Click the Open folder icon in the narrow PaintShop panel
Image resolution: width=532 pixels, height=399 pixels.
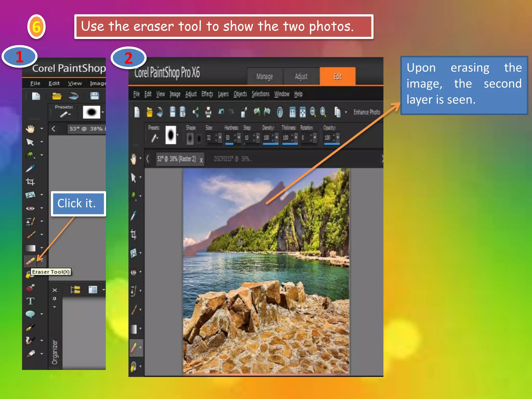(x=56, y=96)
